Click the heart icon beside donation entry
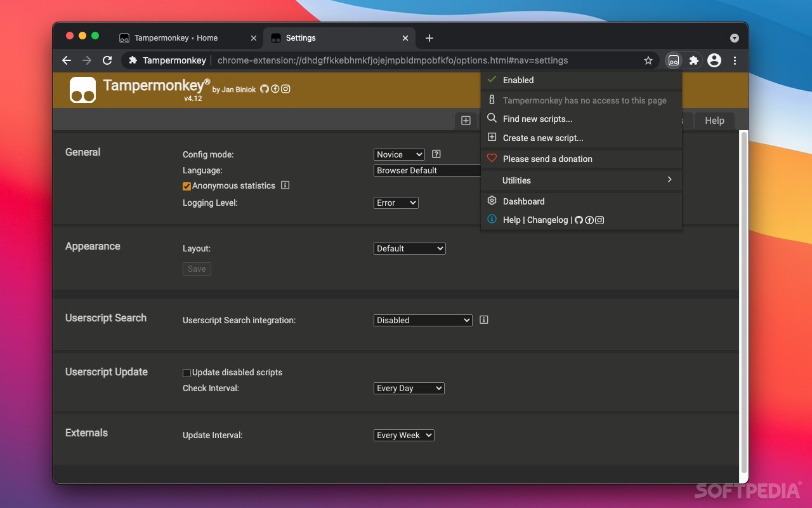Viewport: 812px width, 508px height. [x=492, y=158]
